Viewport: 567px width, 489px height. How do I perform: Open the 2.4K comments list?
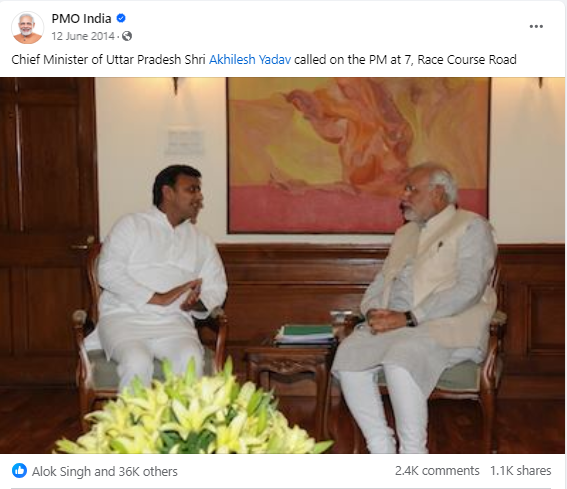(x=437, y=471)
